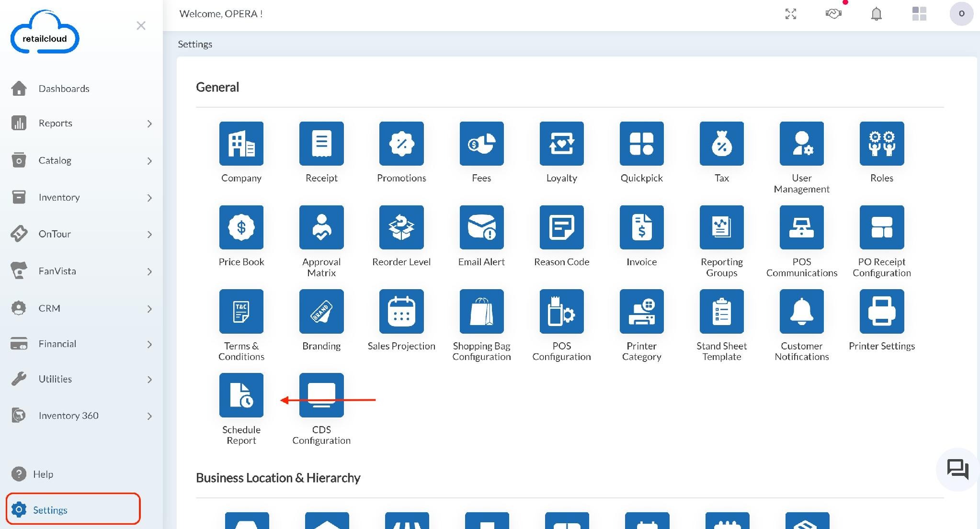
Task: Open Printer Settings icon
Action: [x=881, y=311]
